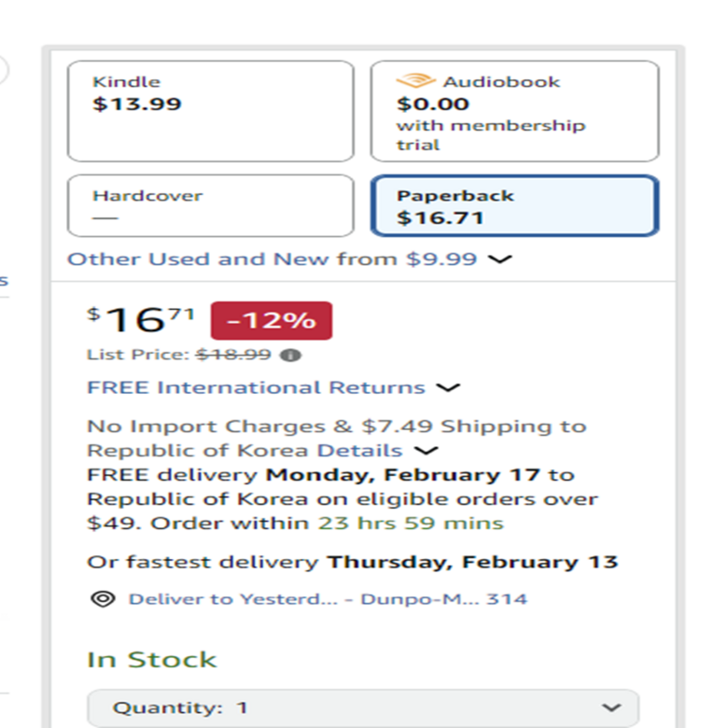Select the Paperback $16.71 format option
The image size is (728, 728).
point(514,205)
